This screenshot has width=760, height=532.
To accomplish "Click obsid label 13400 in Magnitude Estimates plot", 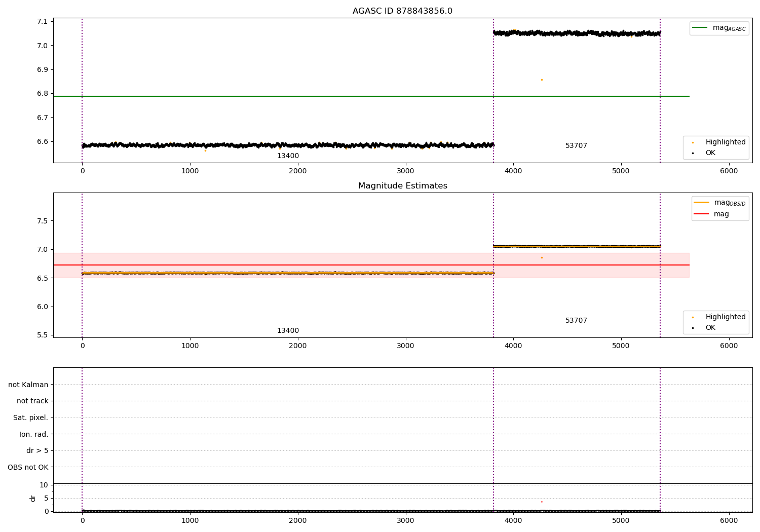I will (x=288, y=331).
